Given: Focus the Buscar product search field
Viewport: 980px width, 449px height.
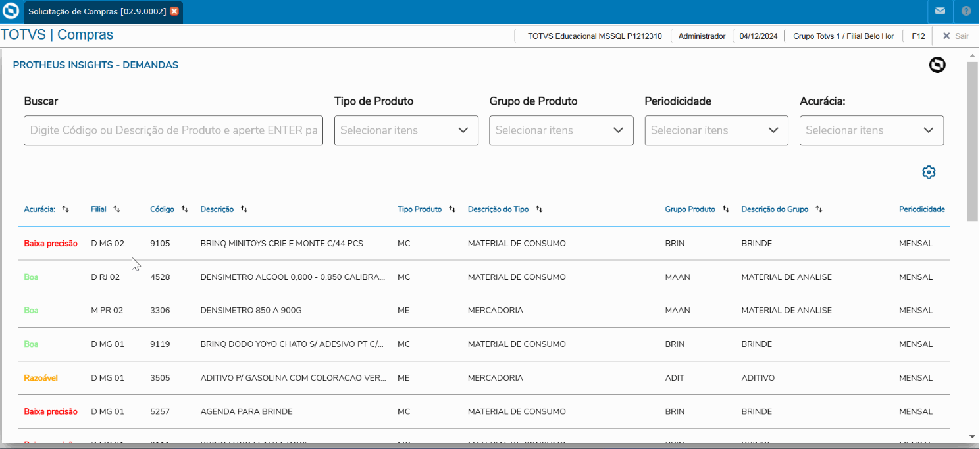Looking at the screenshot, I should coord(173,130).
